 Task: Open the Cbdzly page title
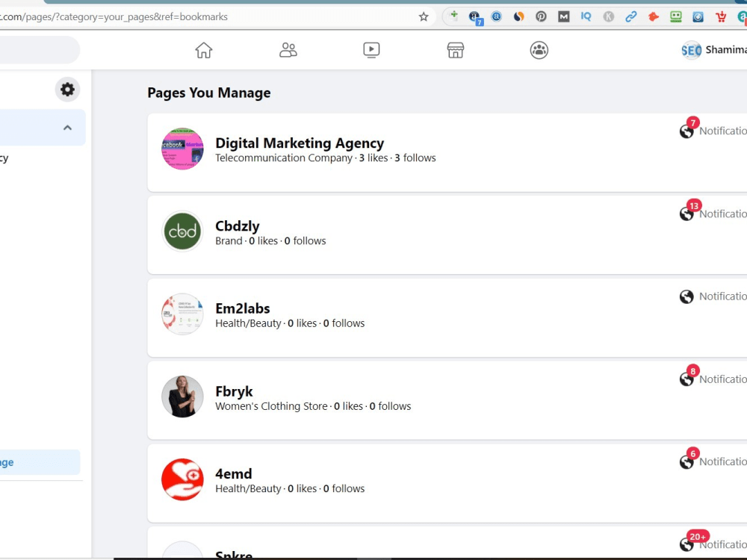coord(238,225)
